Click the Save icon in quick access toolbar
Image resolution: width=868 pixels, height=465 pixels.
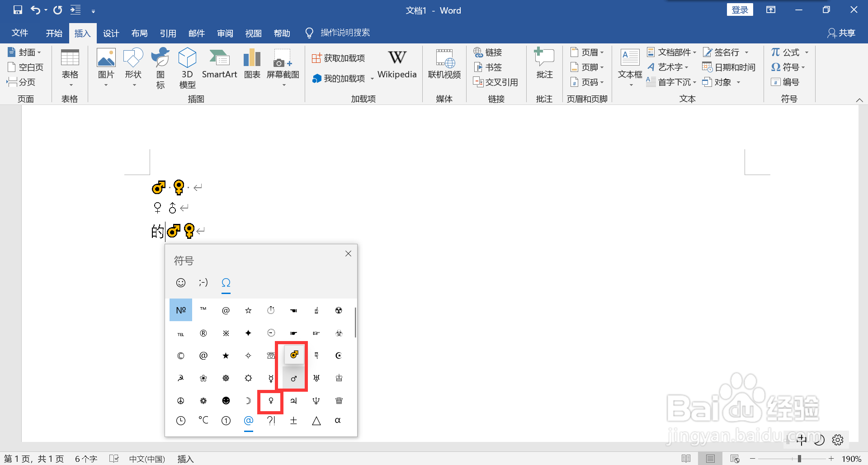click(x=18, y=10)
